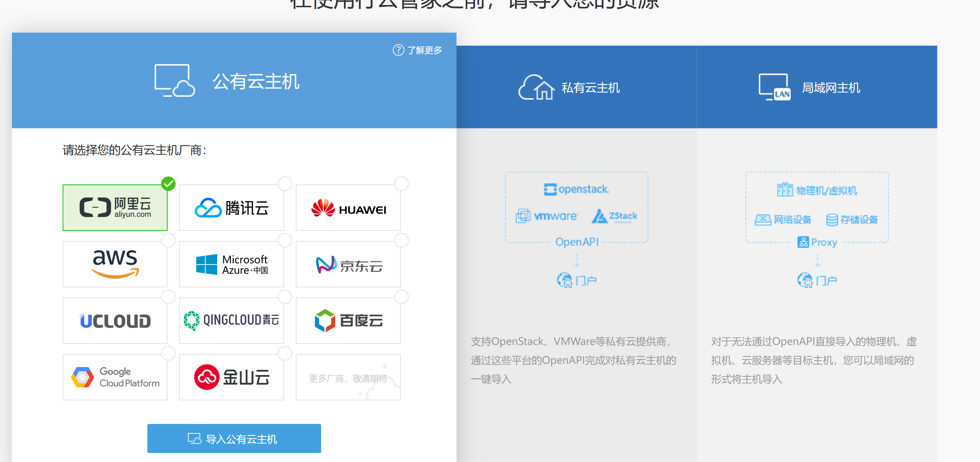Click the LAN description starting 对于无法通过OpenAPI
The image size is (980, 462).
click(x=814, y=360)
